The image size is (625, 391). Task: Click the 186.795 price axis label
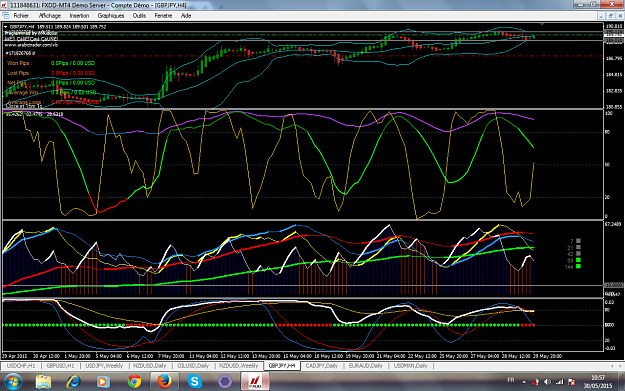point(614,58)
